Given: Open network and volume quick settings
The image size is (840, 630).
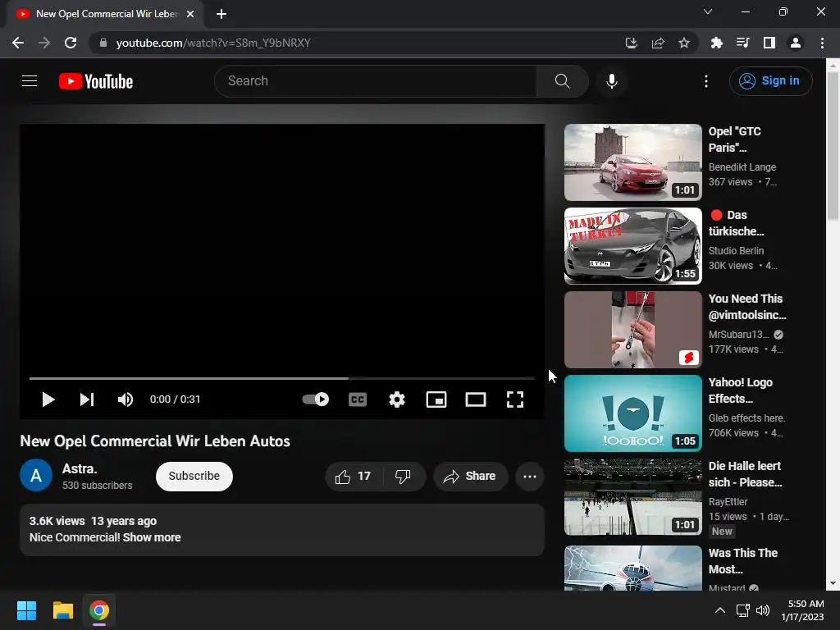Looking at the screenshot, I should 753,610.
